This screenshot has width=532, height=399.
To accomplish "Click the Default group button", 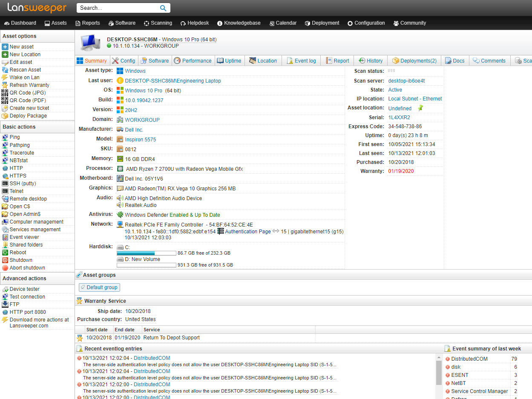I will pyautogui.click(x=99, y=287).
